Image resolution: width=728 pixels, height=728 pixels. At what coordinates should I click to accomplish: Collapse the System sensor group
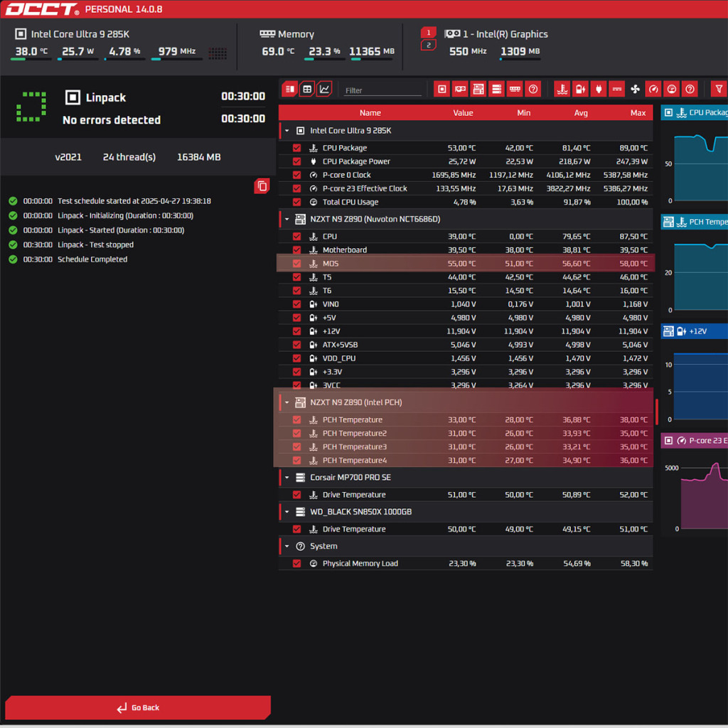click(x=287, y=547)
